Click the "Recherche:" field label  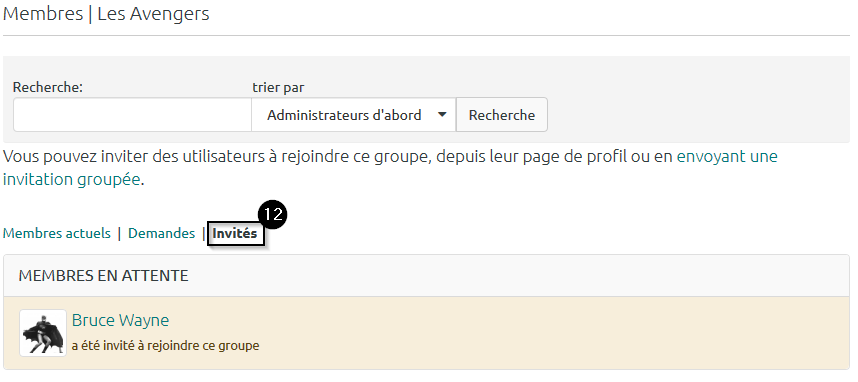point(48,87)
